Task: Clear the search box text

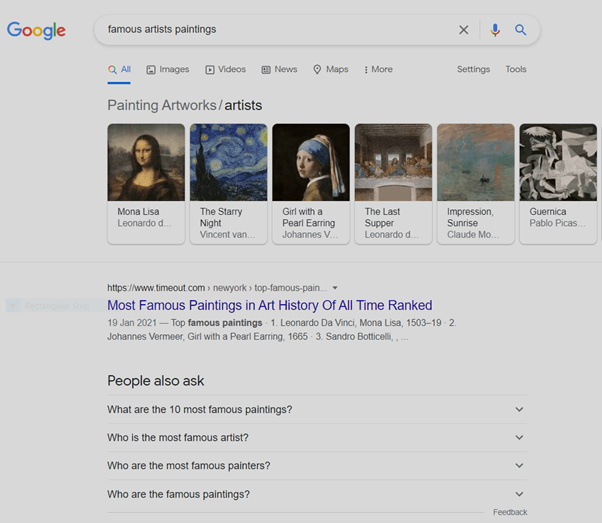Action: point(463,30)
